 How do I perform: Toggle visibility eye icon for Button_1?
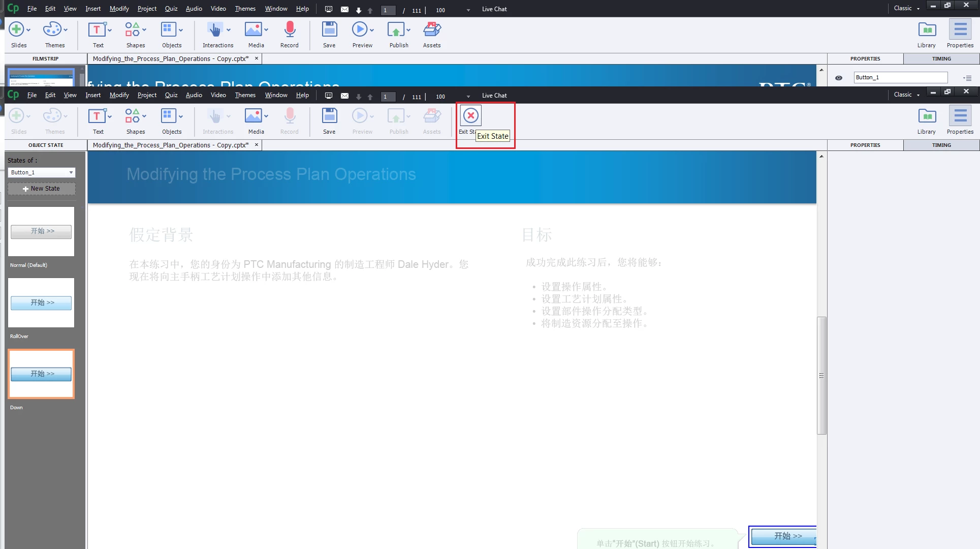839,78
